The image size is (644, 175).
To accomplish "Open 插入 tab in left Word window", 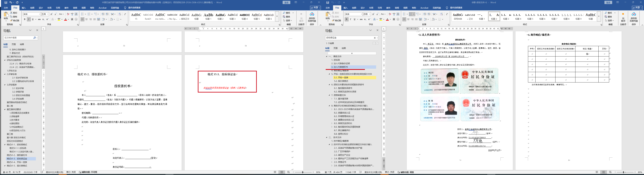I will click(24, 8).
